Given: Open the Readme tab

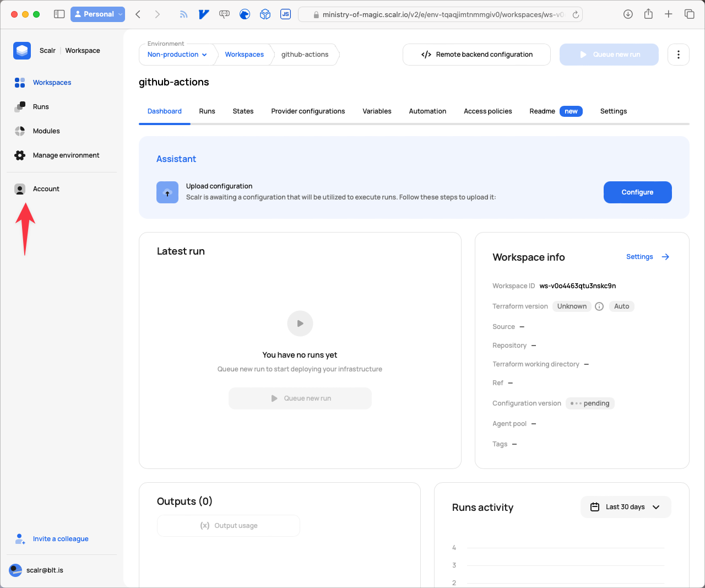Looking at the screenshot, I should 556,111.
